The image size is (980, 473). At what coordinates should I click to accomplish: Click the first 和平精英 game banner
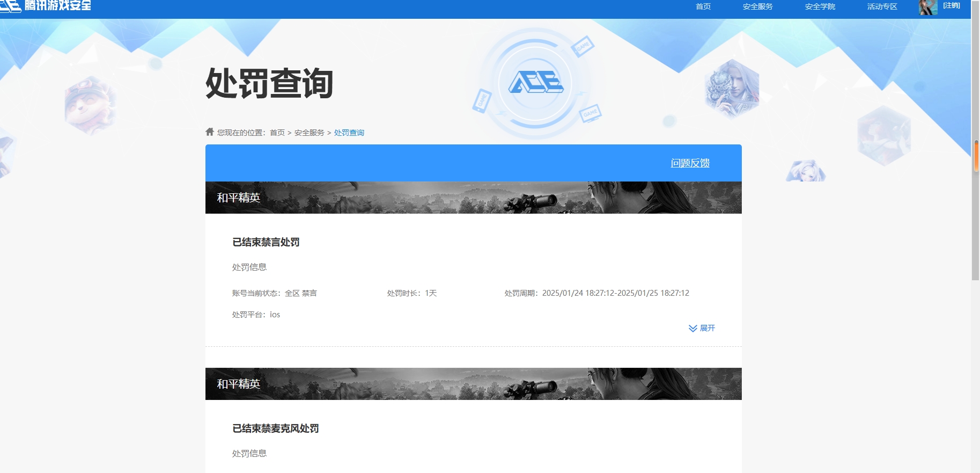[474, 198]
